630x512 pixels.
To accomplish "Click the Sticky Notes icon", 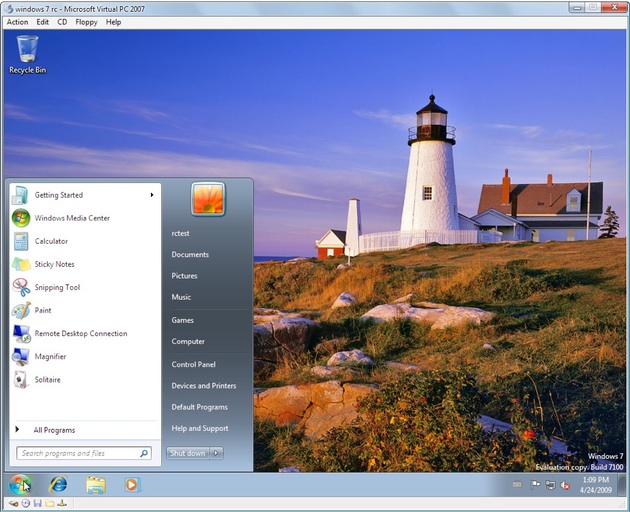I will (21, 264).
